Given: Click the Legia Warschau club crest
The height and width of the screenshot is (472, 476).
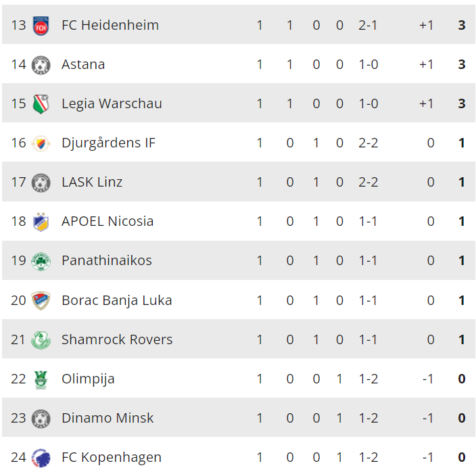Looking at the screenshot, I should coord(41,104).
